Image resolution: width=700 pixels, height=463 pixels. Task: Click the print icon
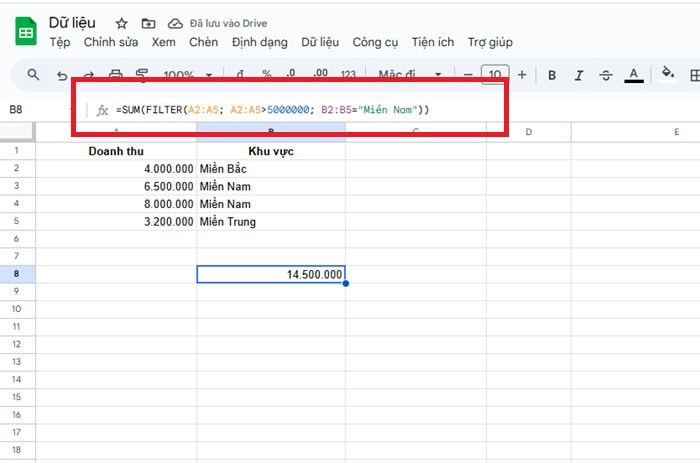(x=116, y=75)
